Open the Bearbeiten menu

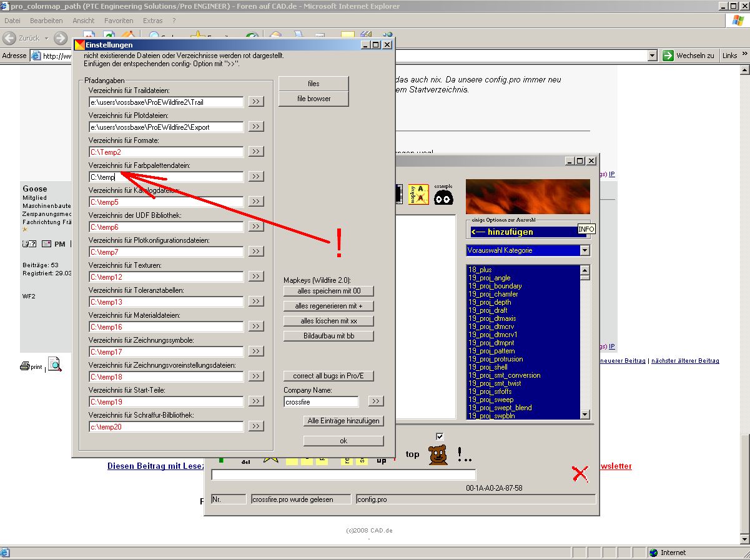tap(46, 21)
